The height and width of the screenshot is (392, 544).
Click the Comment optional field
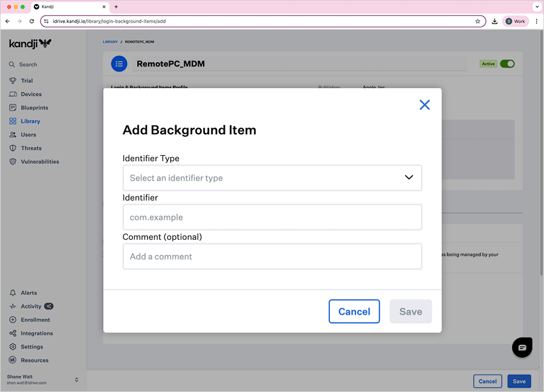272,257
